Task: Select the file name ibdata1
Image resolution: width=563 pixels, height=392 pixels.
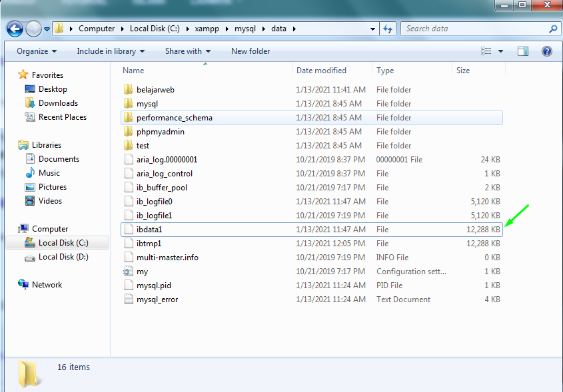Action: [x=149, y=230]
